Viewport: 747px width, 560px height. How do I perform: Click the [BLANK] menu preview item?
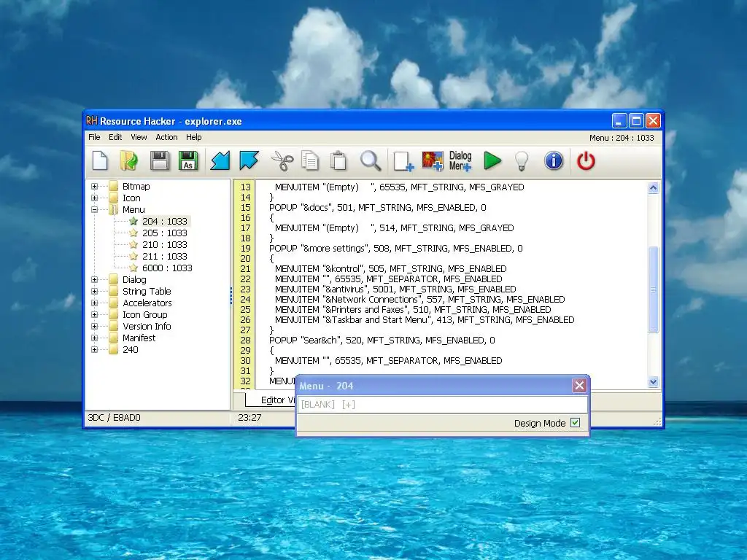pos(318,404)
